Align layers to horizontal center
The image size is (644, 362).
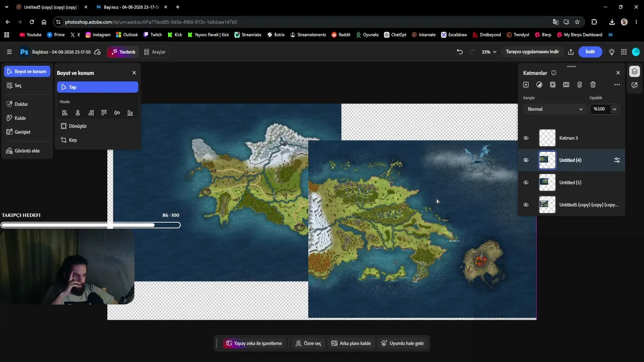pos(77,113)
